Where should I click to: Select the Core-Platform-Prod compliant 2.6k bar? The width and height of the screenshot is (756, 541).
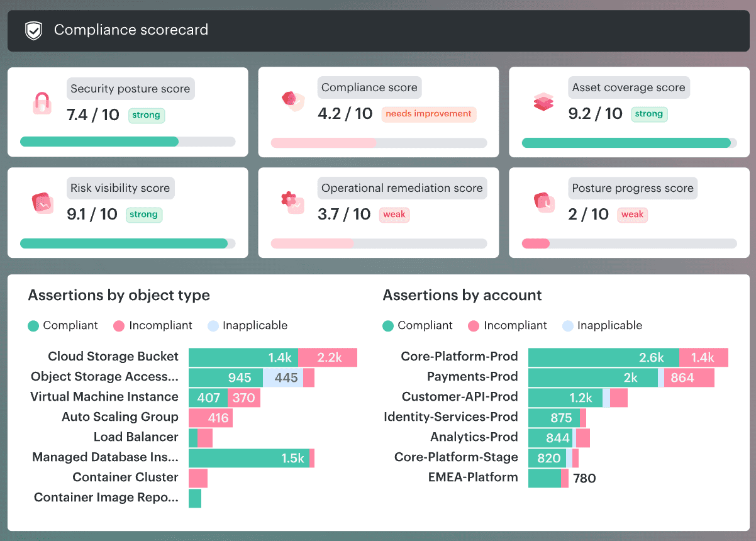603,357
